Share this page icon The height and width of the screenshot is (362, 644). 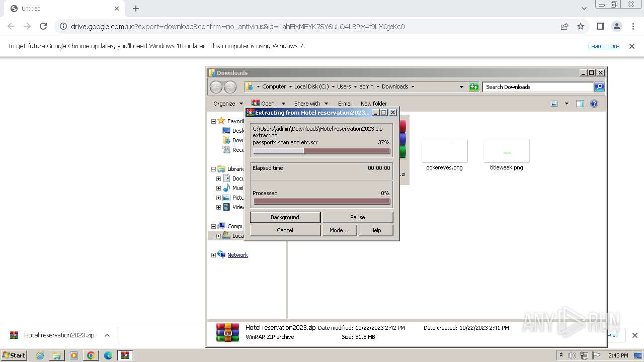pos(565,27)
